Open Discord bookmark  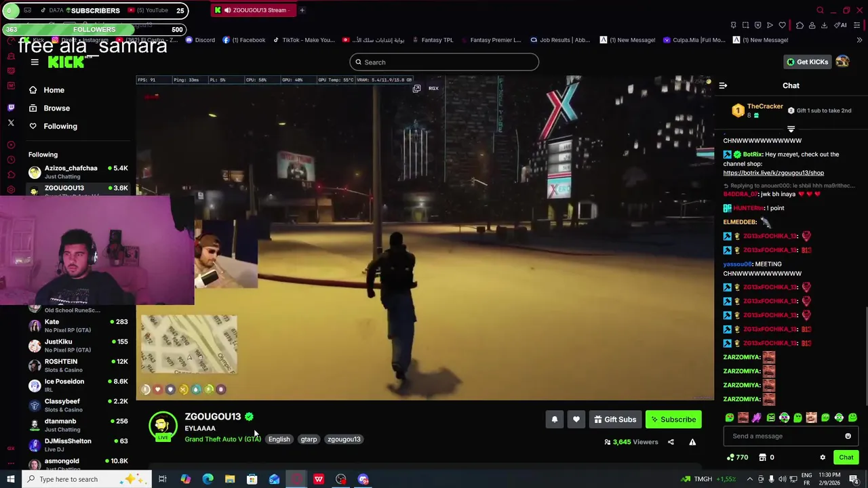coord(200,40)
